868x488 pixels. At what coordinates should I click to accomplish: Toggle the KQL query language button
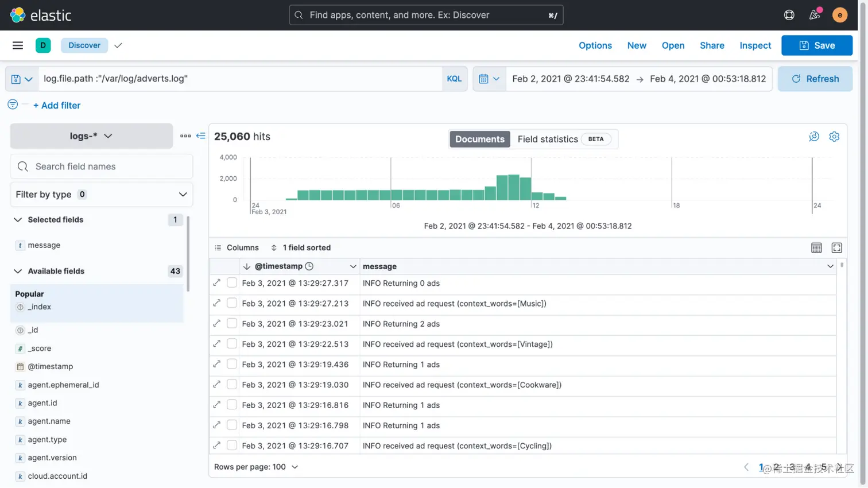[454, 79]
